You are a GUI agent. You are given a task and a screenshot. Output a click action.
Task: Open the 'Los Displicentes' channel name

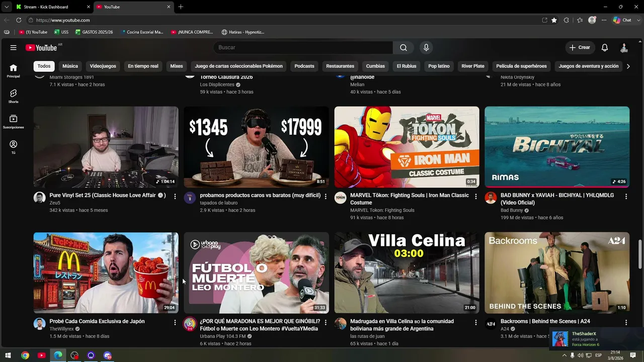(217, 85)
